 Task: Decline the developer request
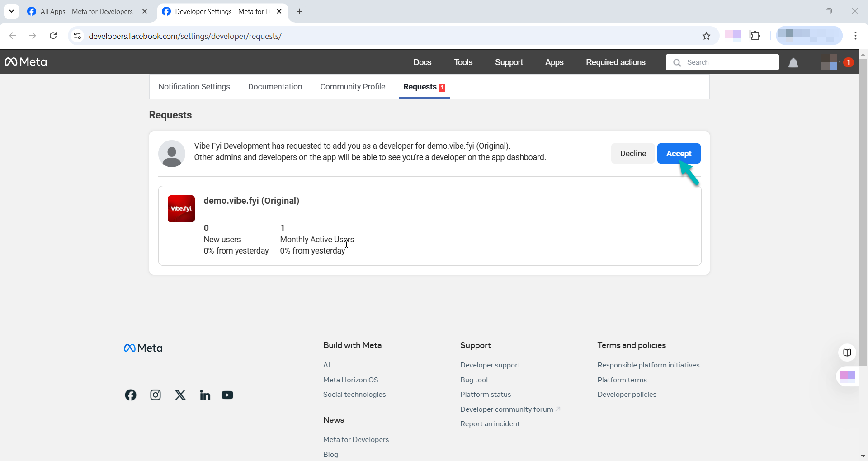tap(633, 154)
